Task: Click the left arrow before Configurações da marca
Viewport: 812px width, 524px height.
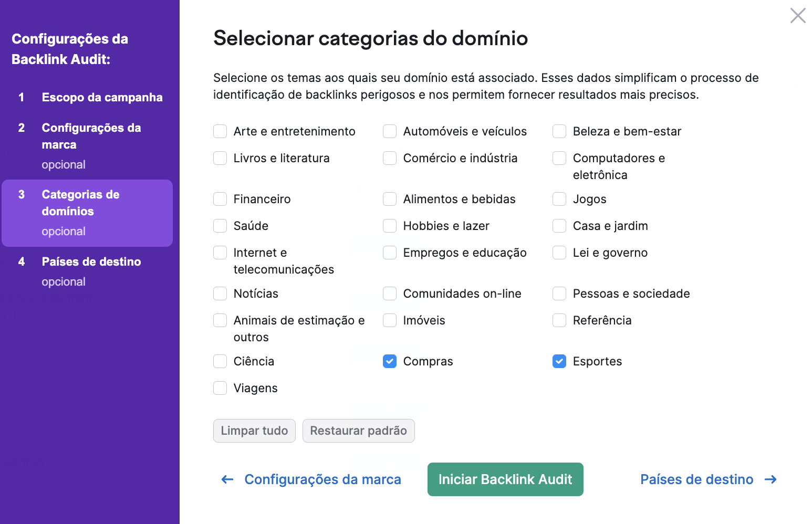Action: pos(227,479)
